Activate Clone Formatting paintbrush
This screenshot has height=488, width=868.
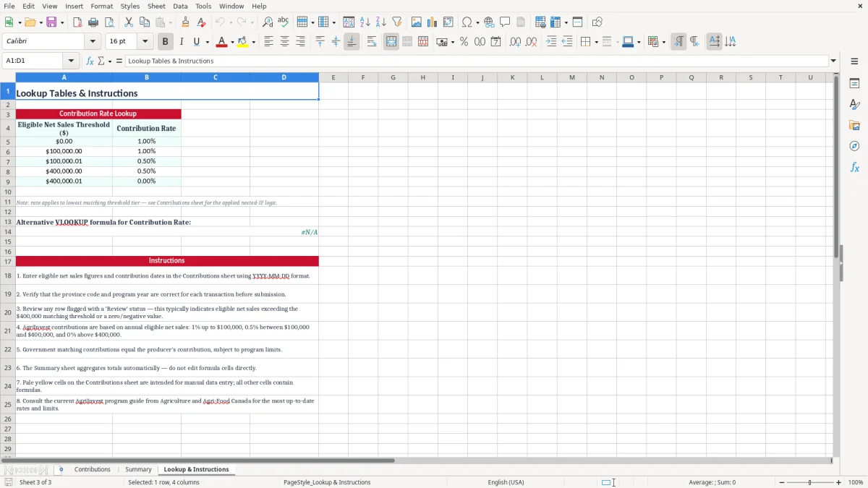(185, 22)
